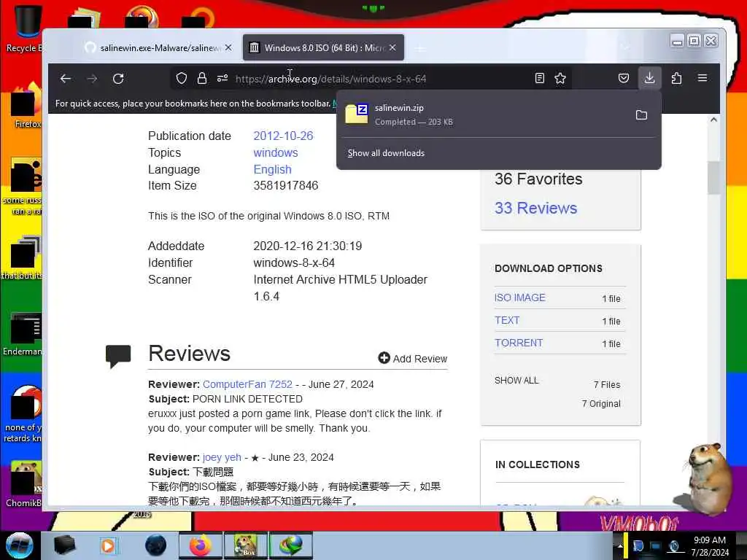Open reviewer joey yeh profile
This screenshot has width=747, height=560.
click(x=222, y=457)
